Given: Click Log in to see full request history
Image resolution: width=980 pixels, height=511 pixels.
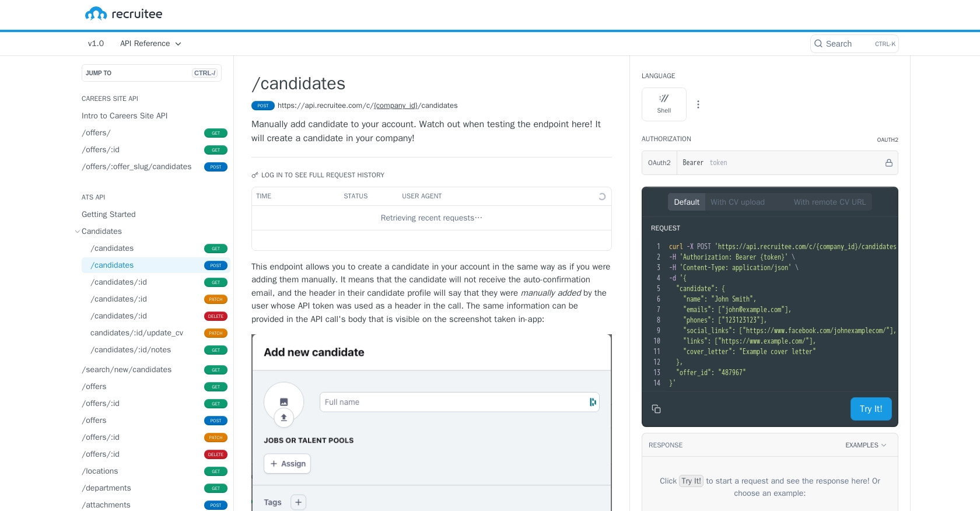Looking at the screenshot, I should coord(323,175).
